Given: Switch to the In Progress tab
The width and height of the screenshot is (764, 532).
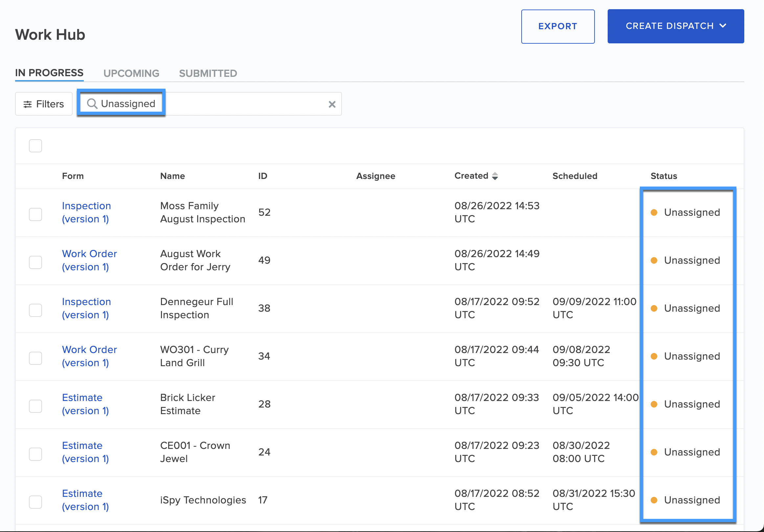Looking at the screenshot, I should pyautogui.click(x=49, y=73).
